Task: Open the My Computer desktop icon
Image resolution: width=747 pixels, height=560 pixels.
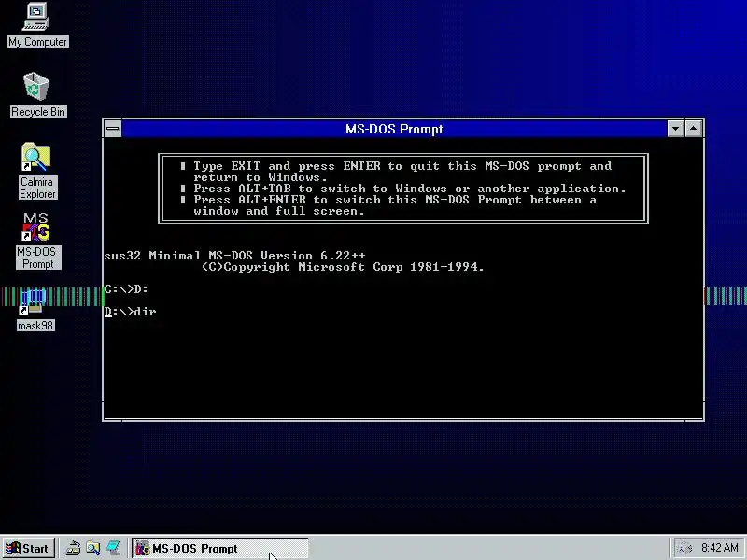Action: pos(37,25)
